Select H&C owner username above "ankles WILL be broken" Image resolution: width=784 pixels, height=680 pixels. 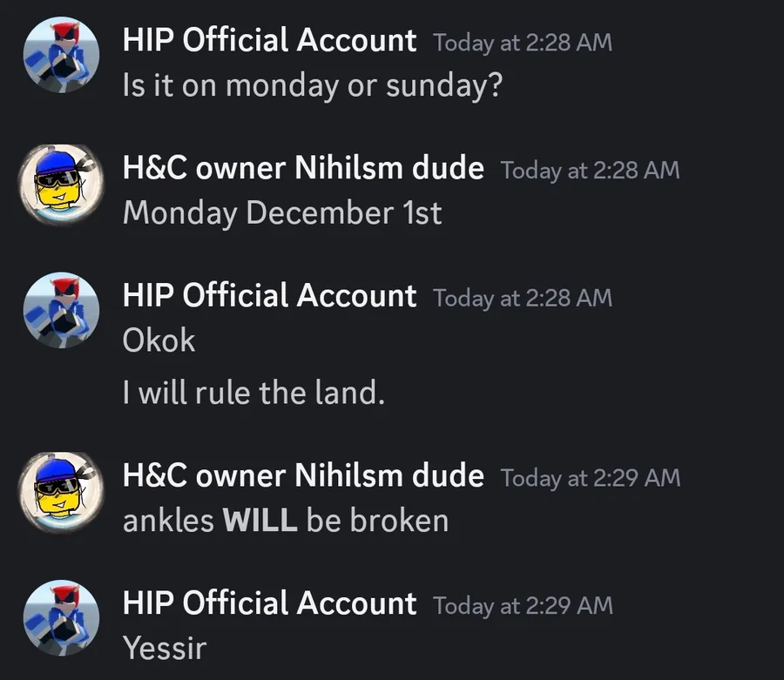[x=303, y=475]
